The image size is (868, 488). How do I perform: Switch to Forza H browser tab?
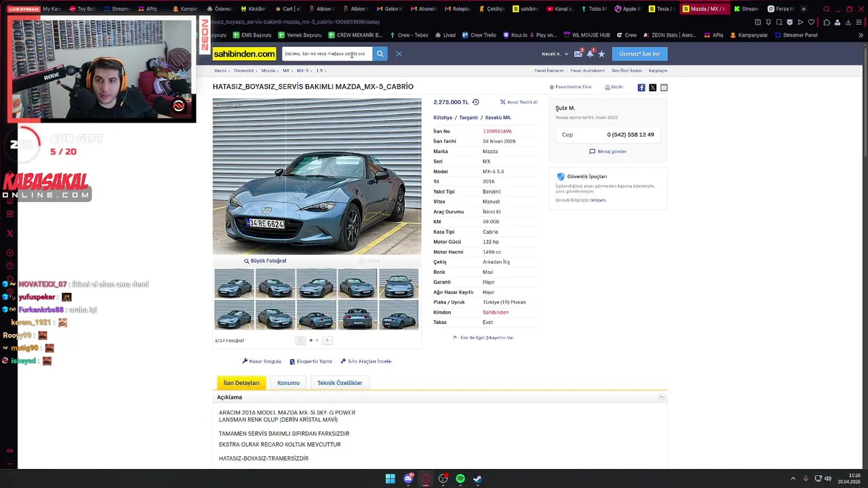click(780, 9)
